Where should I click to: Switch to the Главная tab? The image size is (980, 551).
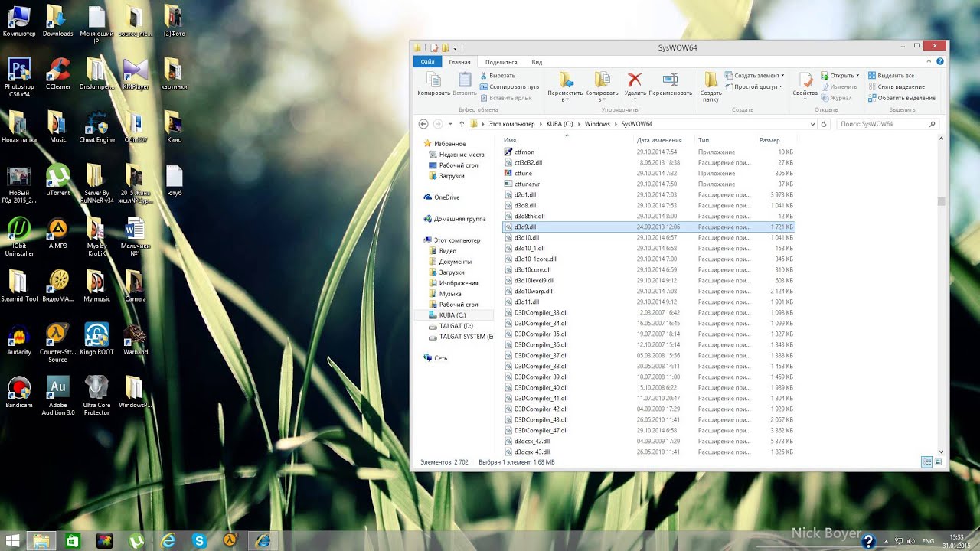coord(459,62)
